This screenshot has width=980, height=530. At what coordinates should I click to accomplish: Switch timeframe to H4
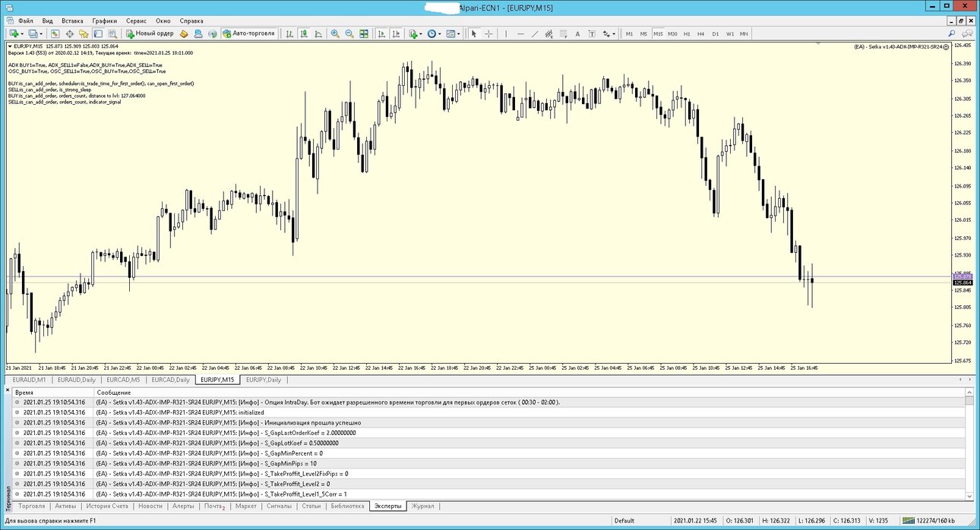700,33
